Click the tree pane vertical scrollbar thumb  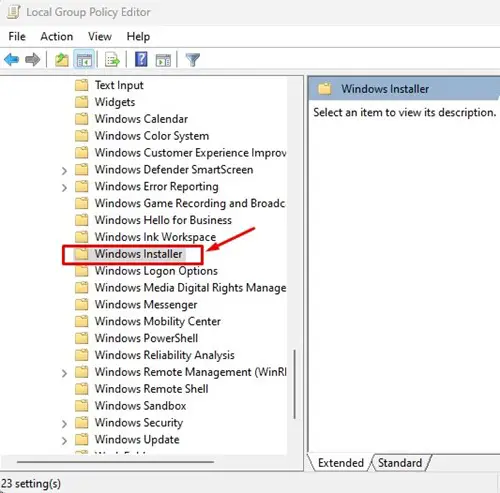pyautogui.click(x=295, y=384)
